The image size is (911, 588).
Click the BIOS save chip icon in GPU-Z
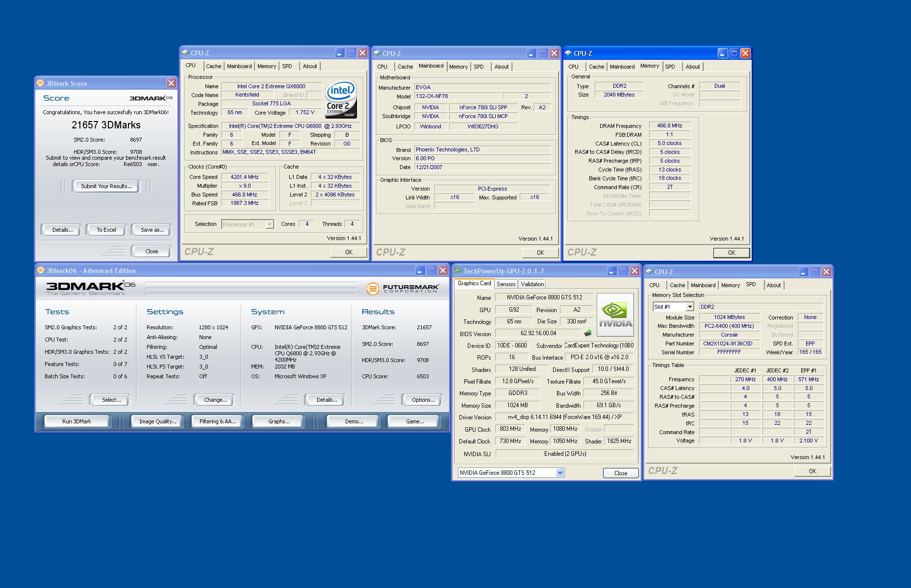click(587, 333)
